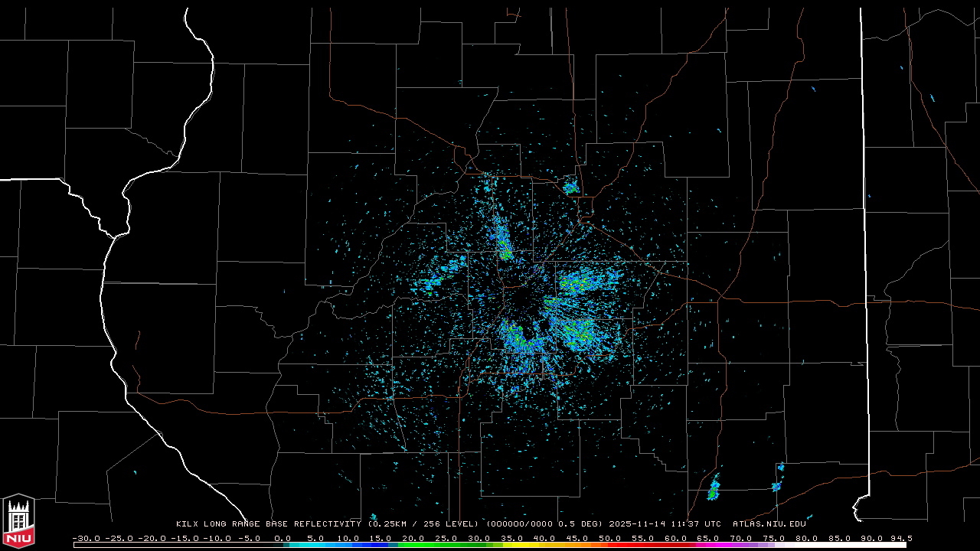
Task: Click the 65.0 scale label
Action: [707, 538]
